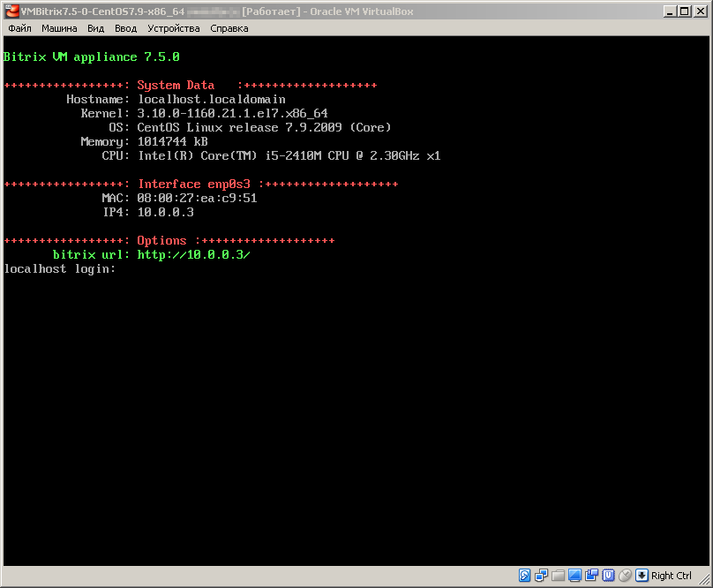This screenshot has width=713, height=588.
Task: Click the VirtualBox icon in the title bar
Action: (x=11, y=11)
